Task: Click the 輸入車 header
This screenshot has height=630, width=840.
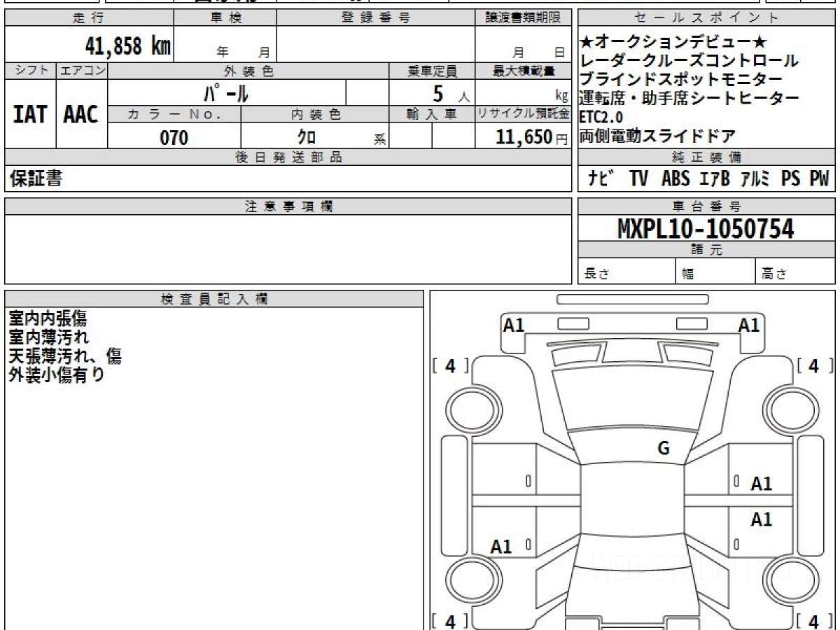Action: point(433,115)
